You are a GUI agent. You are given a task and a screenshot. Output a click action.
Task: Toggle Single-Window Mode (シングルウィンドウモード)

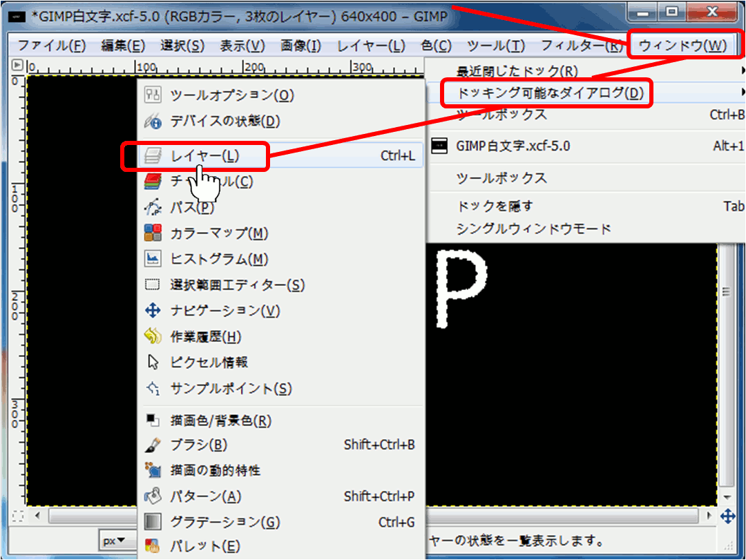534,229
